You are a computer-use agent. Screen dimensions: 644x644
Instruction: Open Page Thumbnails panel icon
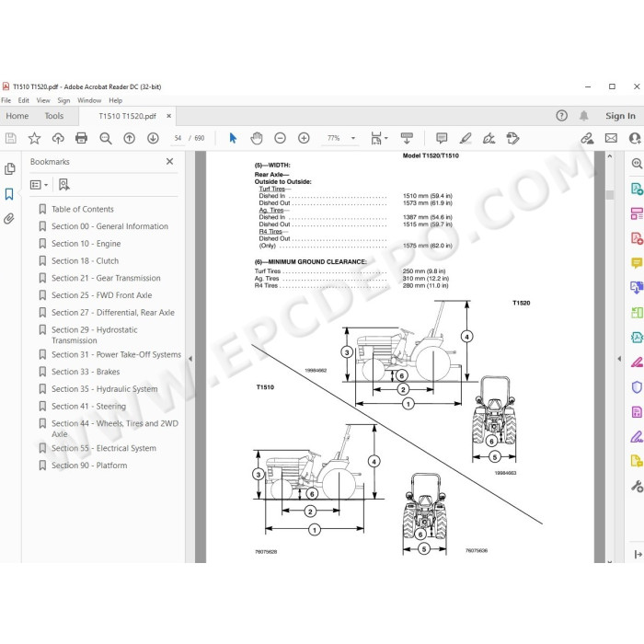pyautogui.click(x=10, y=168)
